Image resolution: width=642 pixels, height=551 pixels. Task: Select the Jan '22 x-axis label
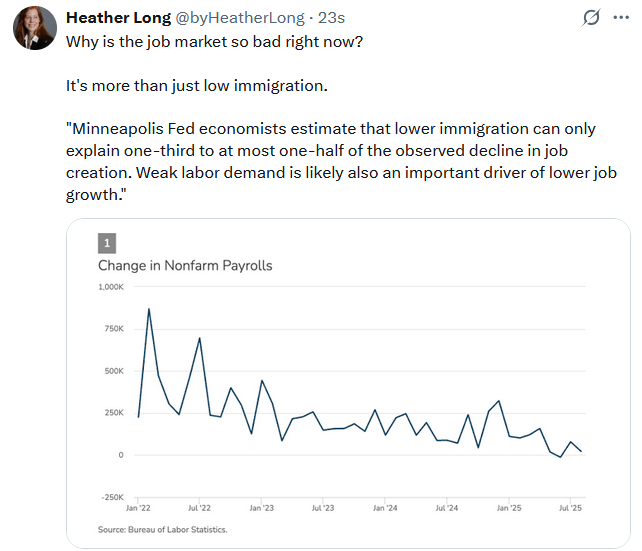coord(137,508)
